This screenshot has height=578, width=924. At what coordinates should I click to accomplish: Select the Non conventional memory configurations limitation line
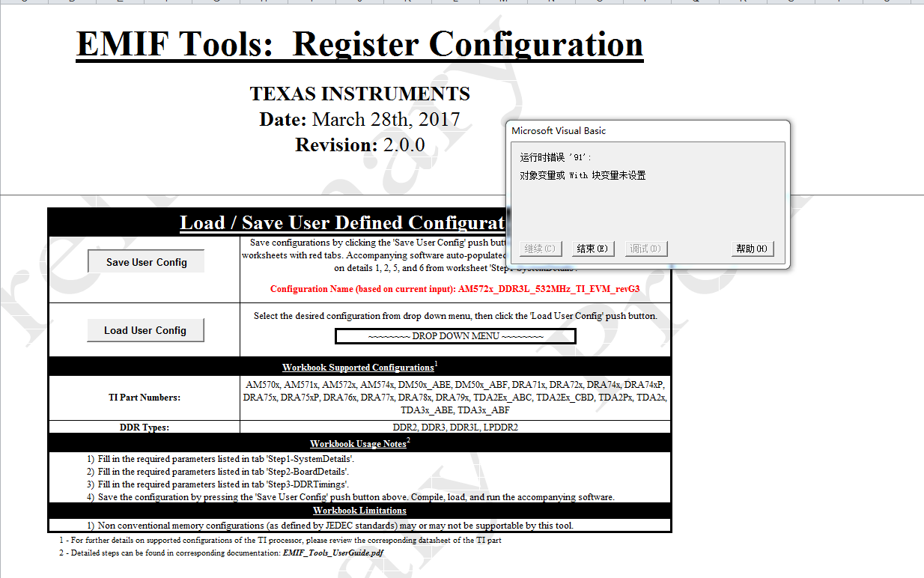329,526
